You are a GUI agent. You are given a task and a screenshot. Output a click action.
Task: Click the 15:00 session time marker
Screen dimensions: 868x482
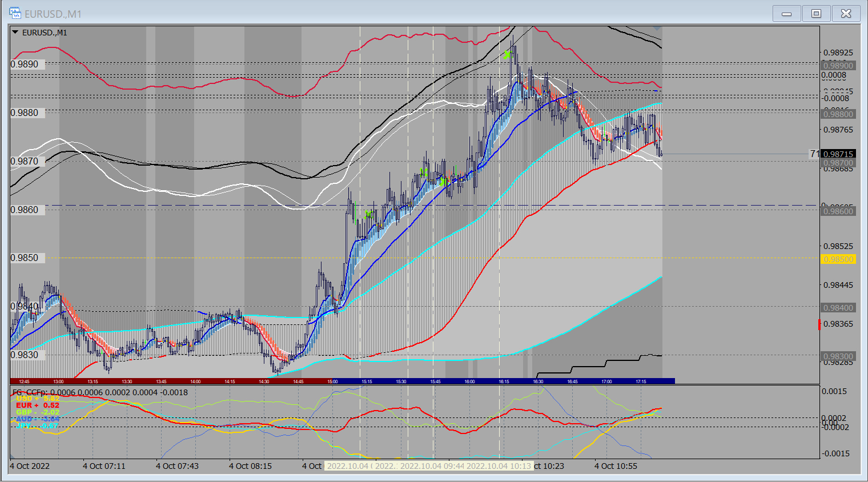click(x=332, y=381)
